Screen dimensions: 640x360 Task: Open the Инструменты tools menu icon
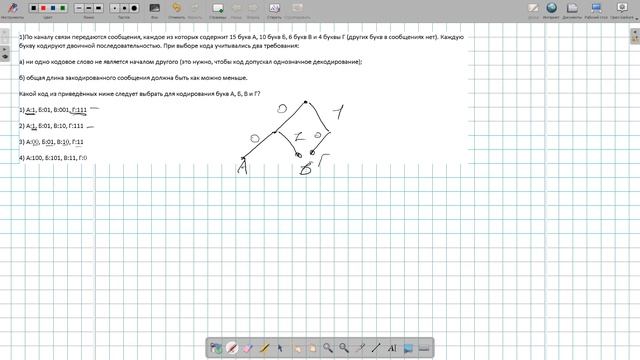(x=12, y=8)
